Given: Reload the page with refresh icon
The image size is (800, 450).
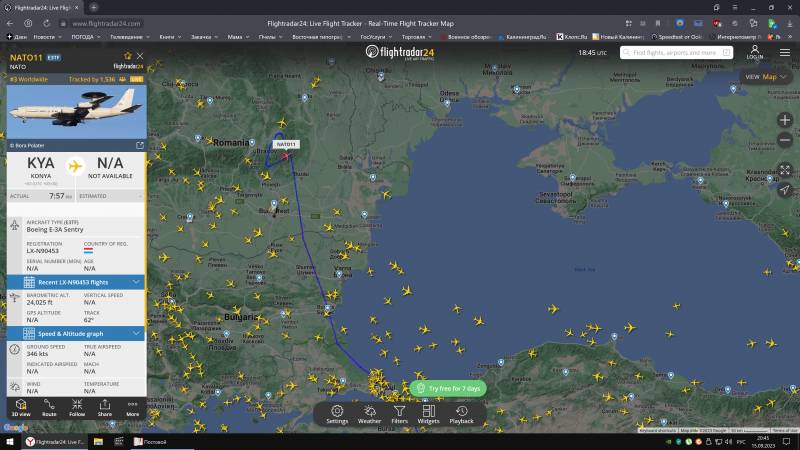Looking at the screenshot, I should click(x=46, y=23).
